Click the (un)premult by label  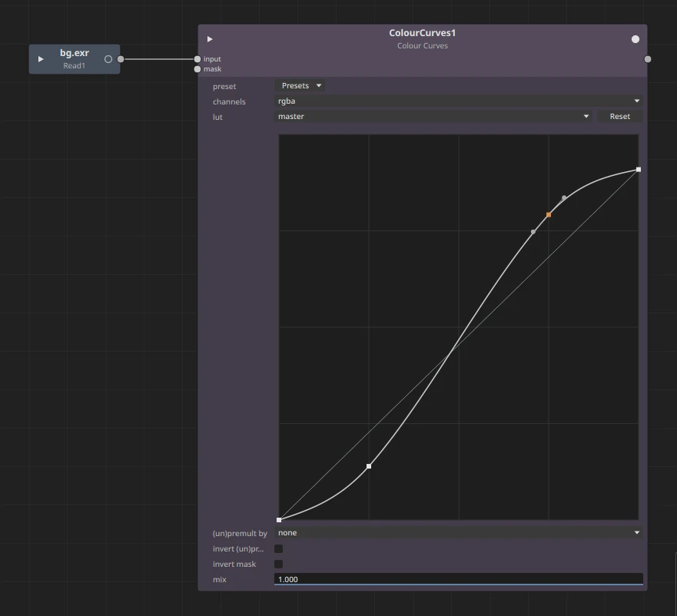coord(240,534)
